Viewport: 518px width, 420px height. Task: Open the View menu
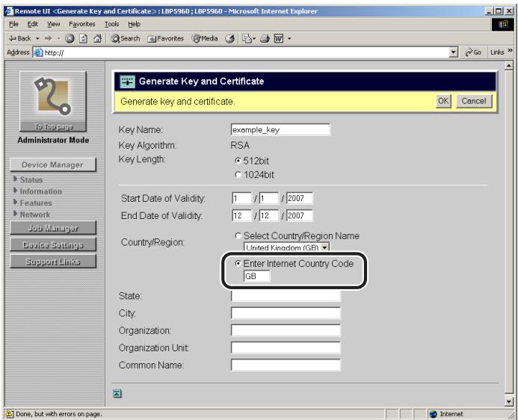click(53, 24)
